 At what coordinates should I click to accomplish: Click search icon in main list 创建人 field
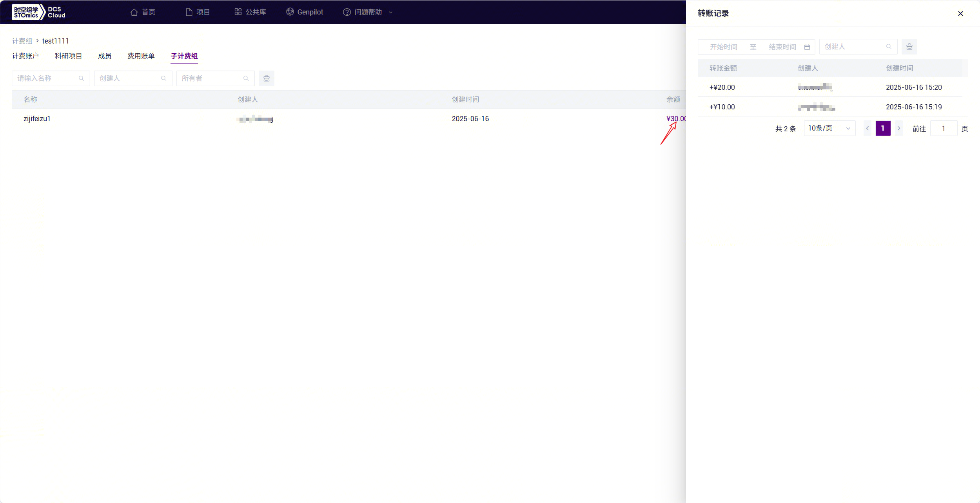(164, 78)
